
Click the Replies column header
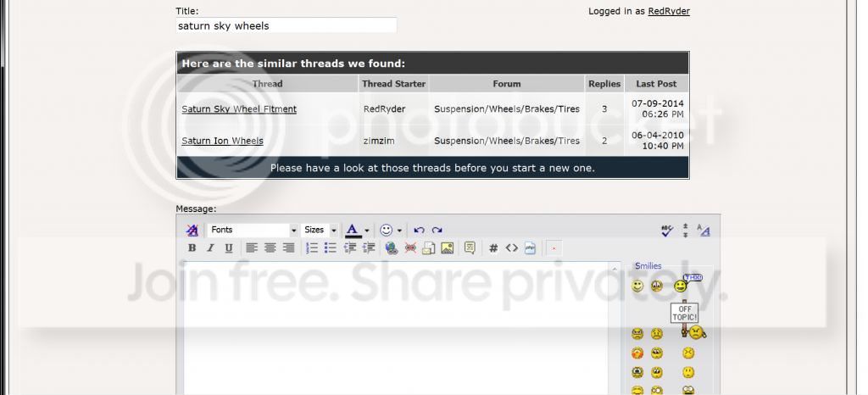(604, 84)
